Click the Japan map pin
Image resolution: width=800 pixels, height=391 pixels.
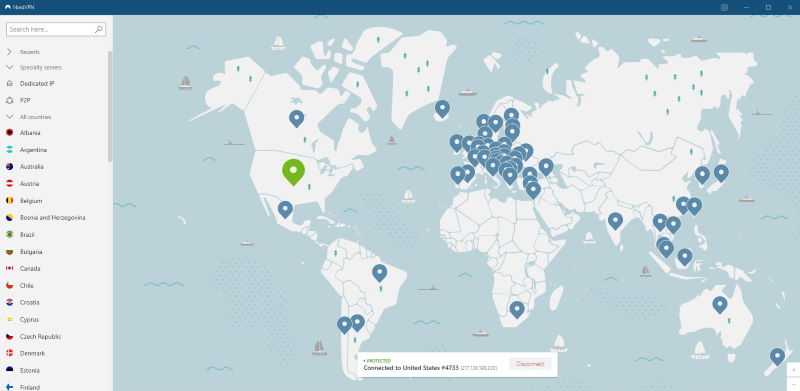[x=721, y=173]
